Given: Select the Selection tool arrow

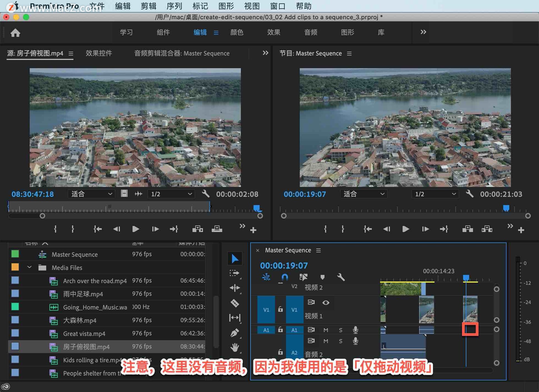Looking at the screenshot, I should coord(235,258).
